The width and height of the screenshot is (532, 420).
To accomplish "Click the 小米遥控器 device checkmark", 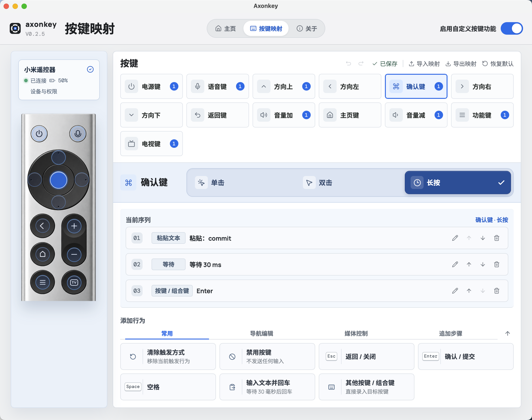I will 90,69.
